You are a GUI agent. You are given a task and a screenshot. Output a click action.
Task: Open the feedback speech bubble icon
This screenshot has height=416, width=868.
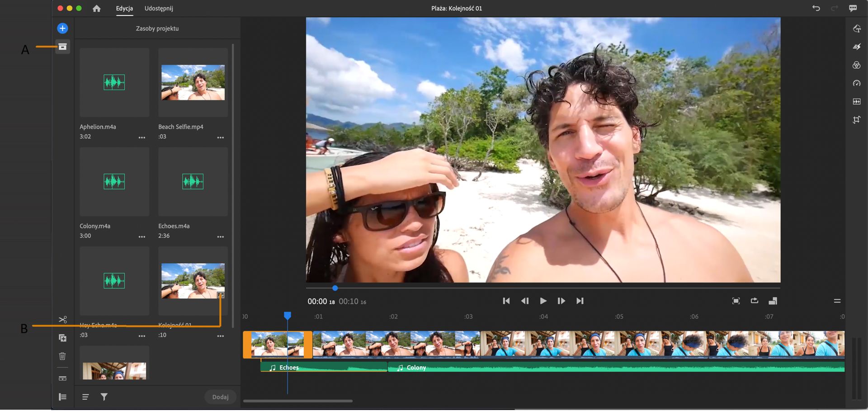tap(853, 8)
